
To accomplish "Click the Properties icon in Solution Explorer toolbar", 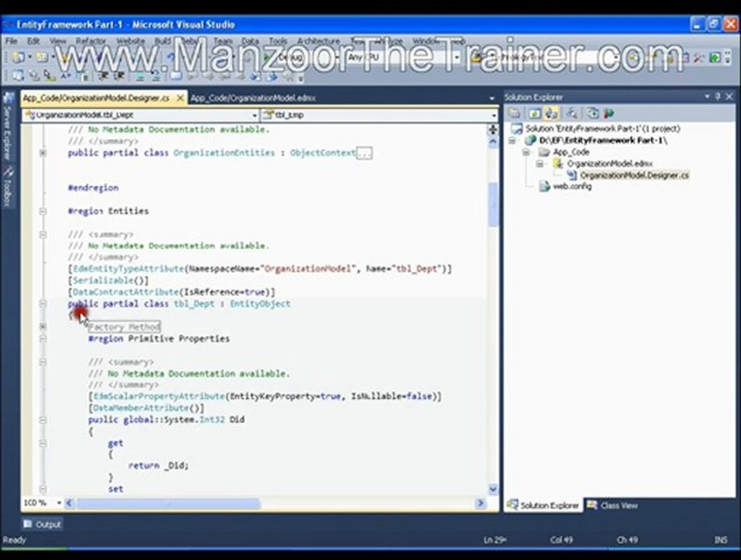I will click(514, 114).
